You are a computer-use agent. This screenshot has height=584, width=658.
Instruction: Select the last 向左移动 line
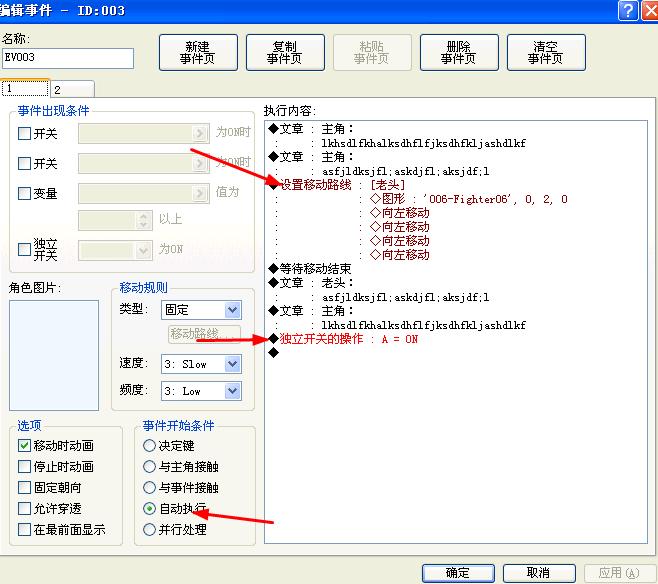tap(400, 255)
